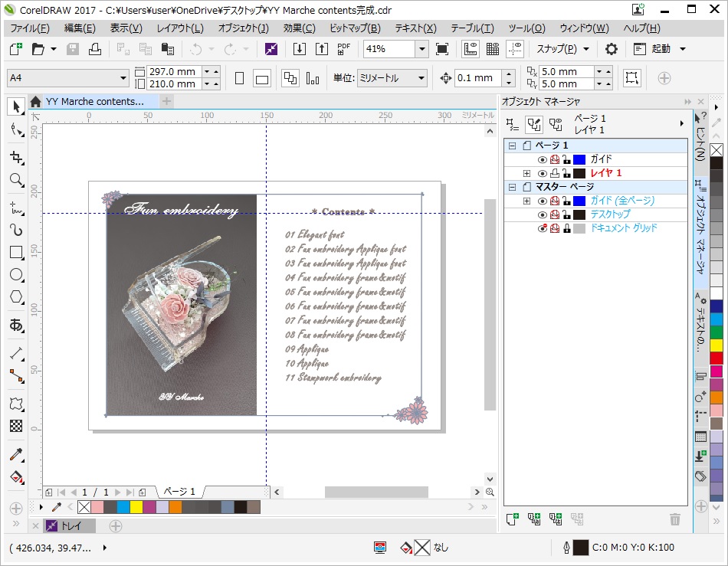The image size is (728, 566).
Task: Toggle visibility eye of レイヤ 1
Action: (542, 174)
